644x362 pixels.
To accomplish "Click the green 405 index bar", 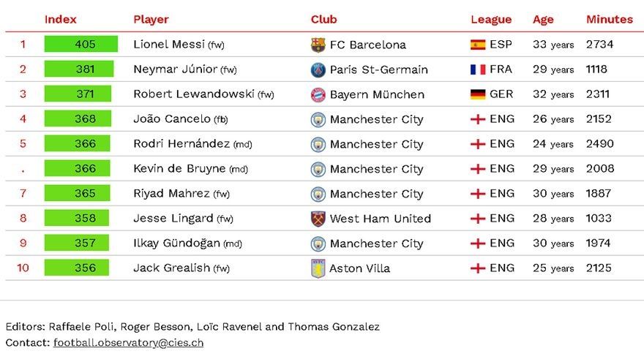I will coord(80,45).
